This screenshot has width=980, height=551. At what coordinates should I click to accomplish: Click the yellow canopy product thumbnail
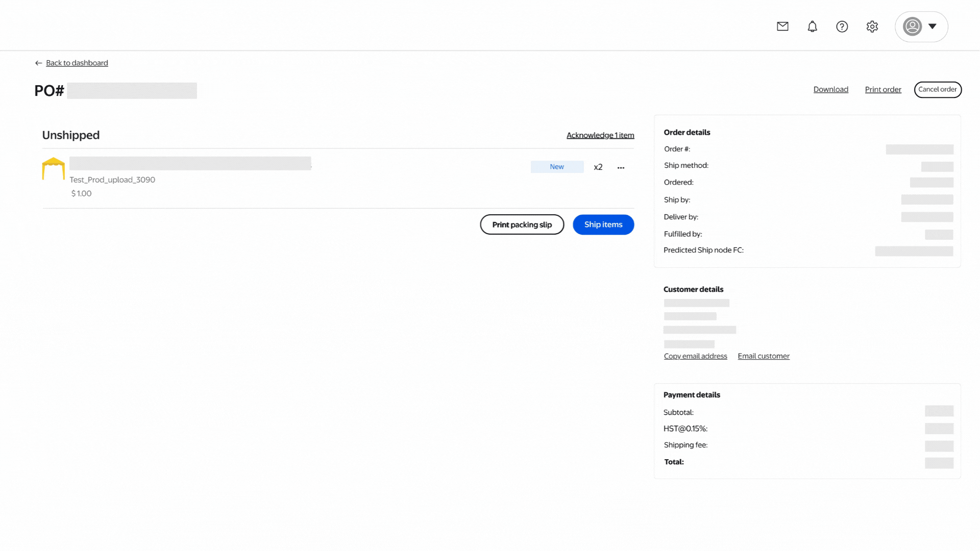point(53,168)
